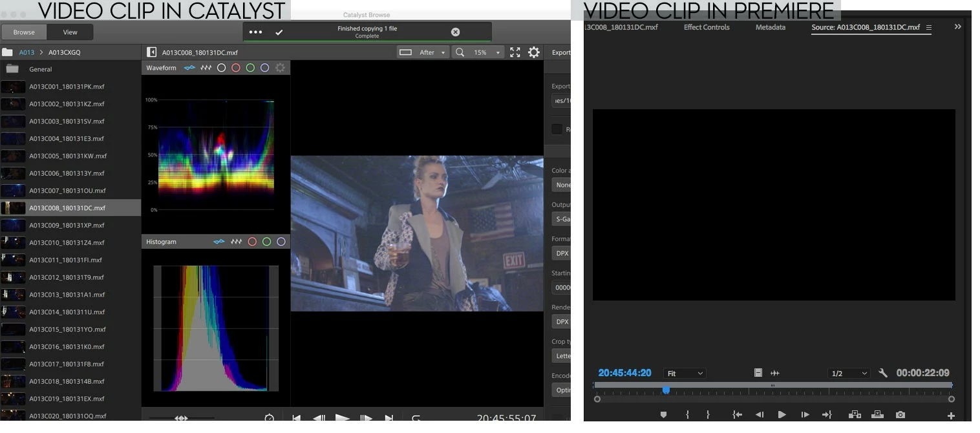Dismiss the Finished copying notification
Screen dimensions: 980x433
tap(455, 32)
